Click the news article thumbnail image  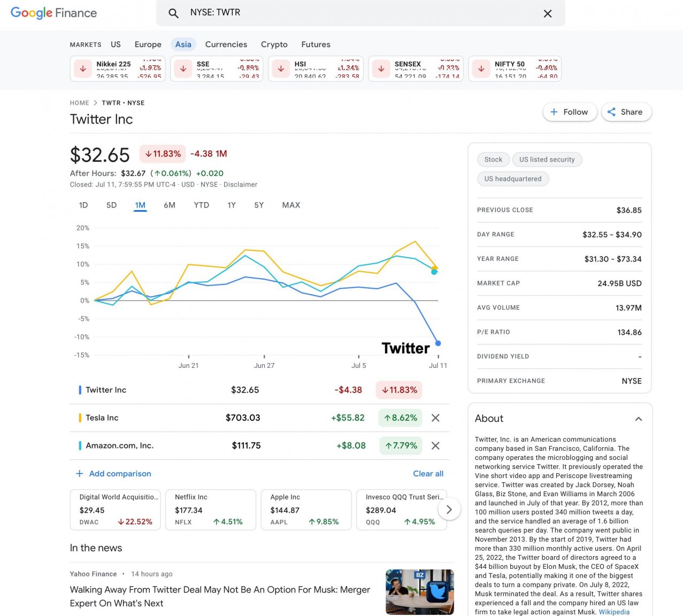point(420,592)
